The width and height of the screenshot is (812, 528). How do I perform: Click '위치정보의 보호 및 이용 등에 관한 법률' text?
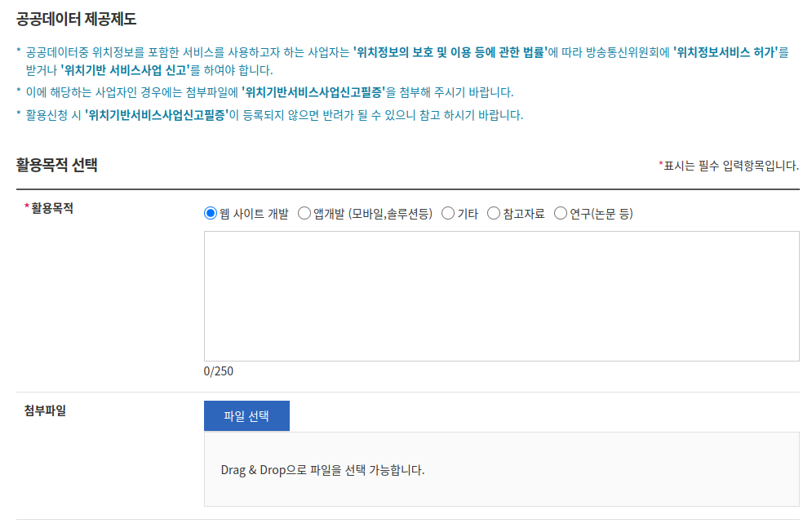[450, 51]
